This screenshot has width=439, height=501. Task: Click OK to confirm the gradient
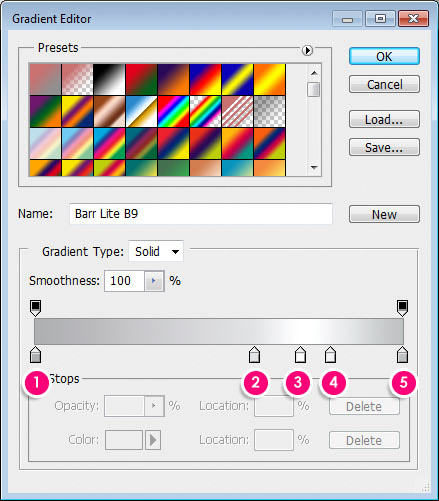point(384,56)
